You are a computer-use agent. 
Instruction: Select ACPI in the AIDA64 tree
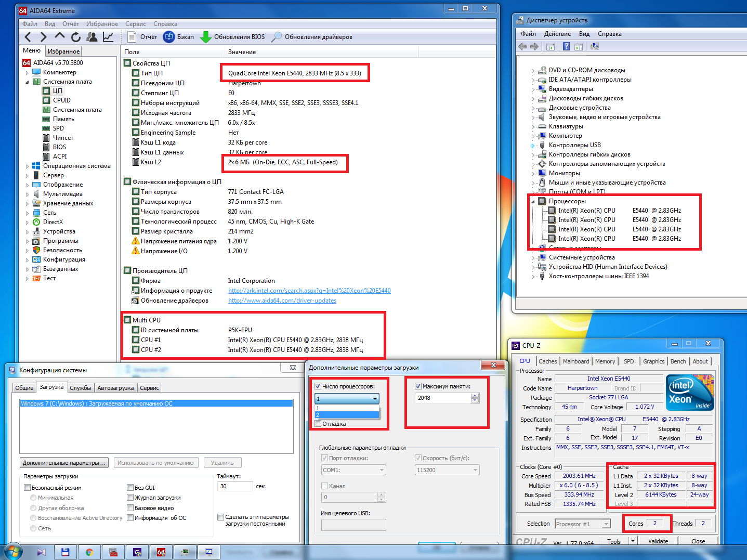55,157
